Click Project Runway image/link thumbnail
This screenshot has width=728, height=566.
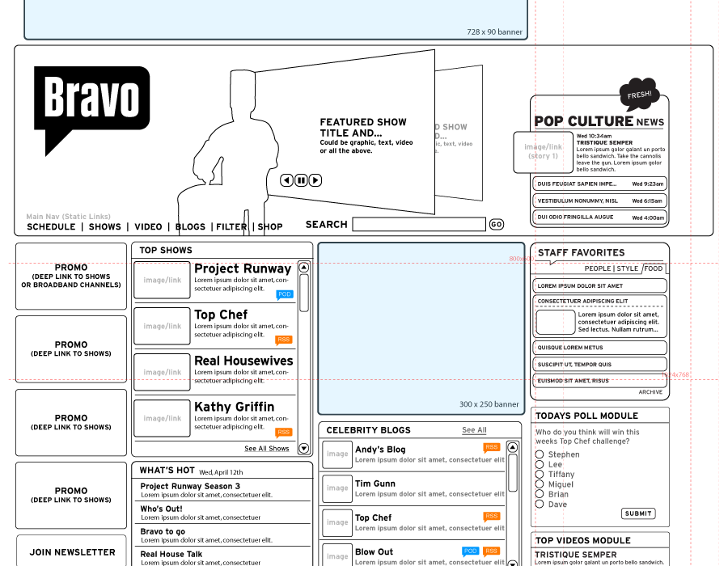(162, 280)
